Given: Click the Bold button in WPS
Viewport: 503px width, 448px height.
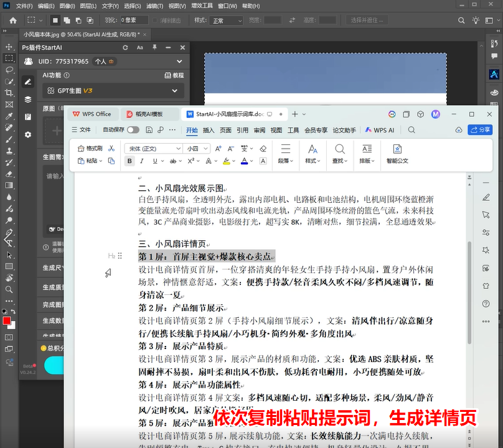Looking at the screenshot, I should (x=129, y=161).
